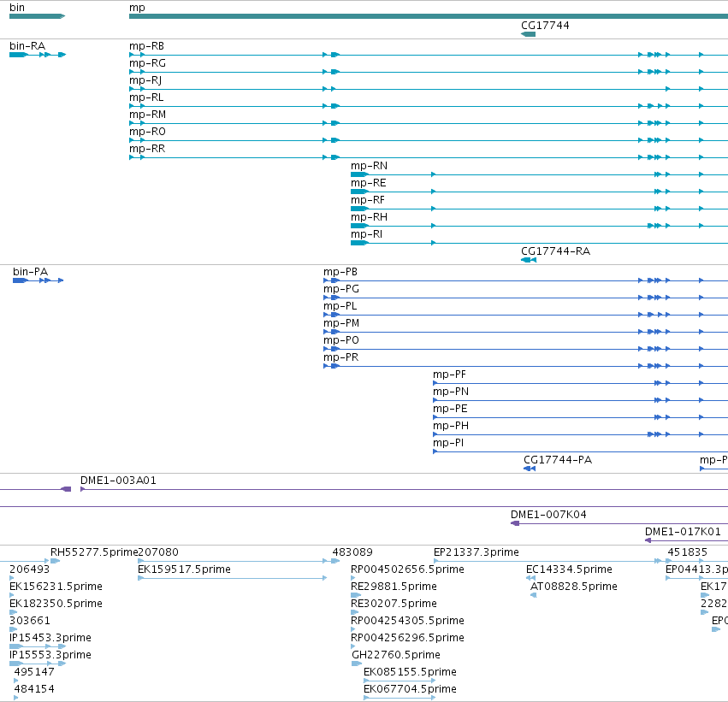Select transcript mp-RN label
Image resolution: width=728 pixels, height=702 pixels.
pyautogui.click(x=369, y=166)
